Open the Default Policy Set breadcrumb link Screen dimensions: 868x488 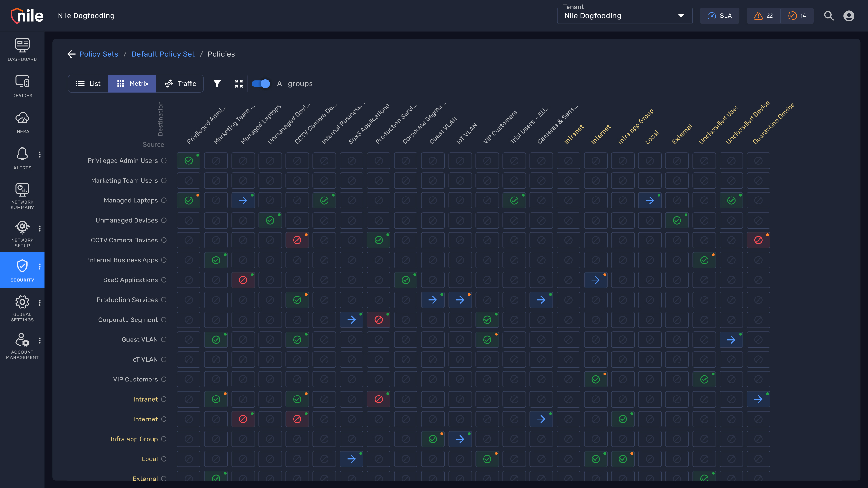tap(163, 54)
